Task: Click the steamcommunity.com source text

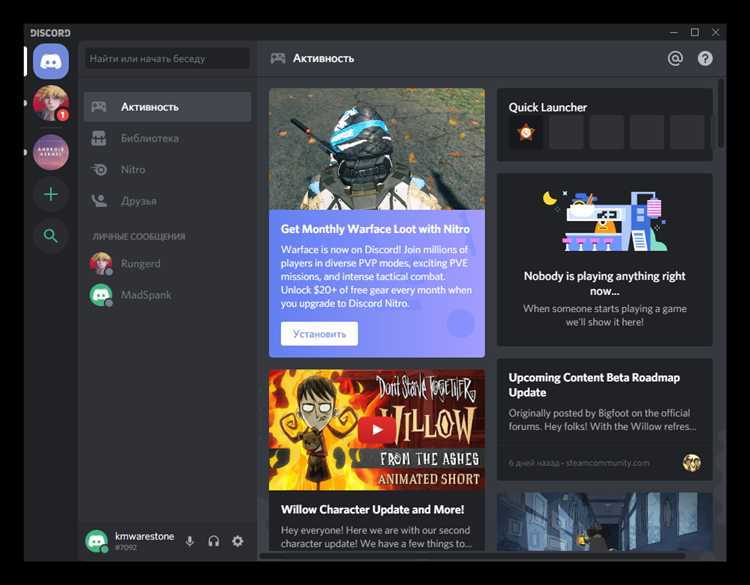Action: pos(607,463)
